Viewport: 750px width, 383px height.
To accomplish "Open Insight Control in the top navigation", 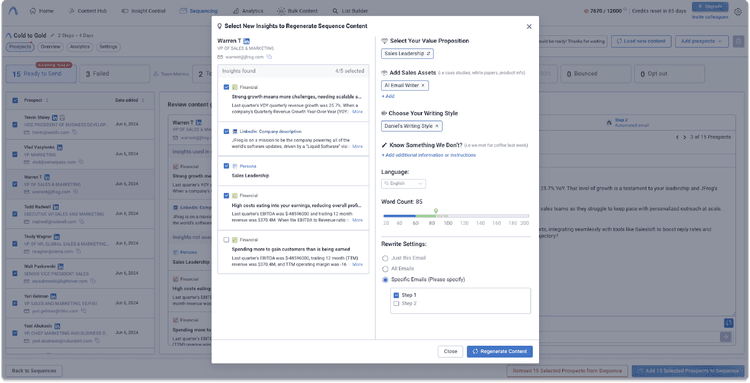I will 143,11.
